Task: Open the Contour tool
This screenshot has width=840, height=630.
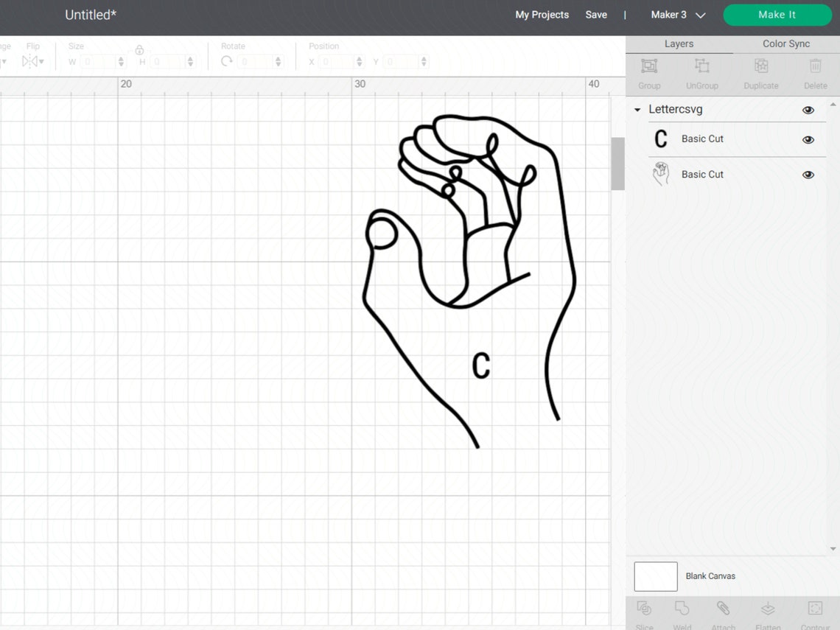Action: point(814,612)
